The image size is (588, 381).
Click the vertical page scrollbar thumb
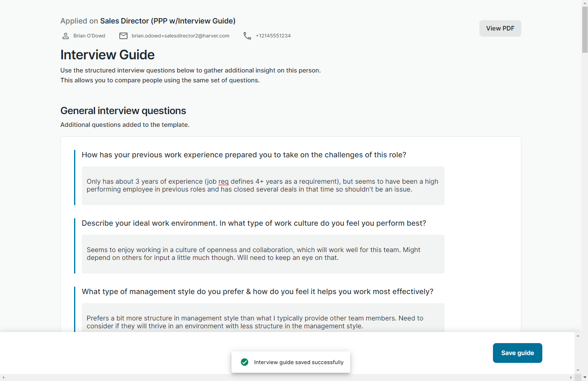click(x=585, y=29)
